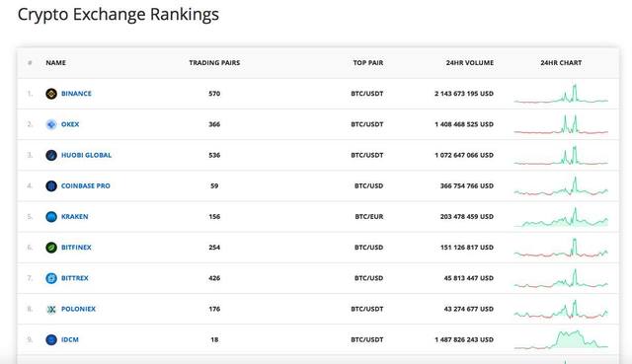
Task: Sort by 24HR VOLUME column header
Action: [470, 63]
